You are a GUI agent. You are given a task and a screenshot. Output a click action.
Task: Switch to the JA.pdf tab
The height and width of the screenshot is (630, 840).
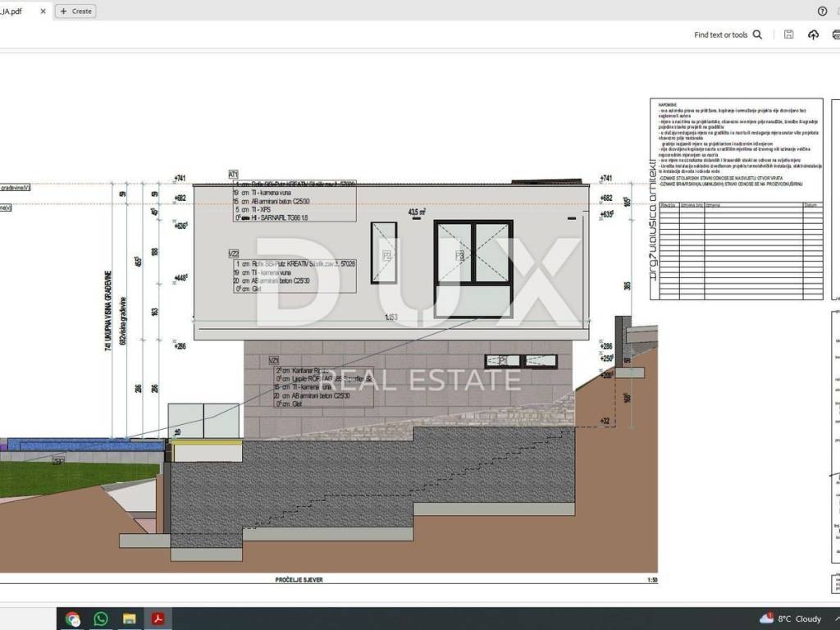tap(25, 11)
